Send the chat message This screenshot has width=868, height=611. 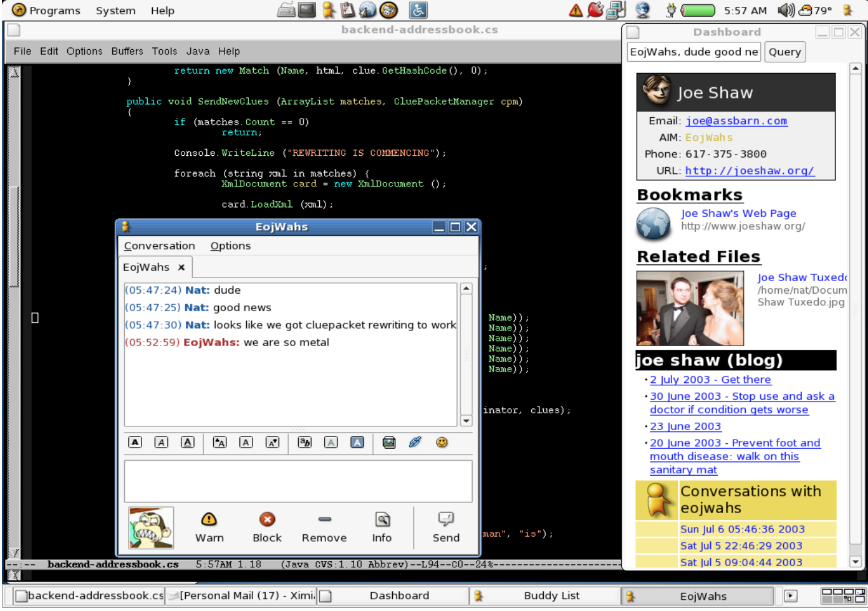coord(446,527)
